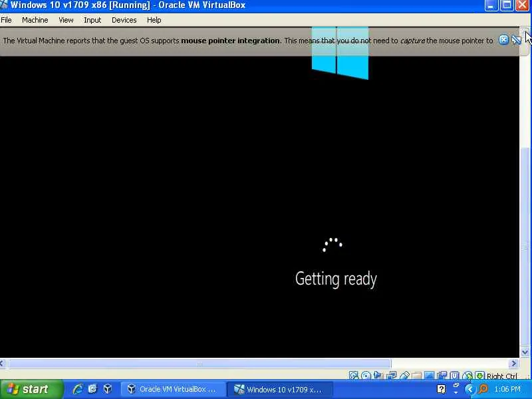The width and height of the screenshot is (532, 399).
Task: Click the shared folders status icon
Action: coord(416,375)
